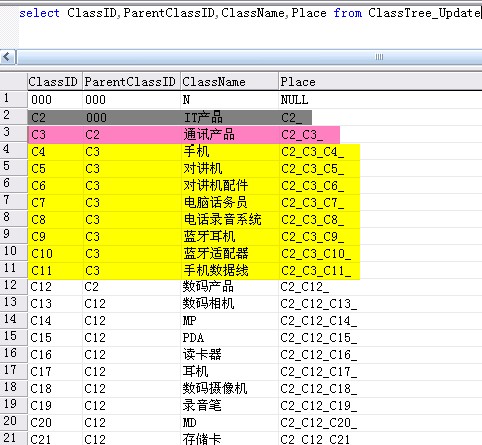The height and width of the screenshot is (445, 482).
Task: Click the cell '存储卡'
Action: tap(202, 439)
